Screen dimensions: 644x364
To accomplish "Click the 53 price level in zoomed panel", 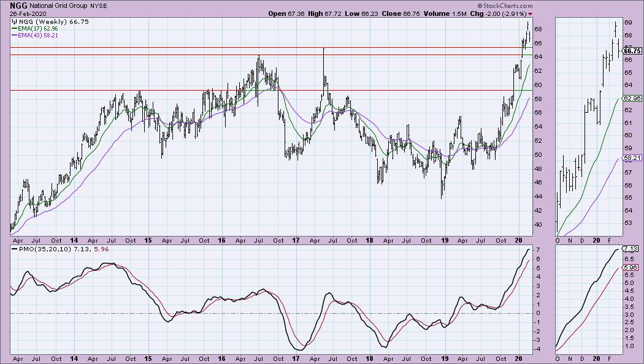I will click(x=628, y=223).
